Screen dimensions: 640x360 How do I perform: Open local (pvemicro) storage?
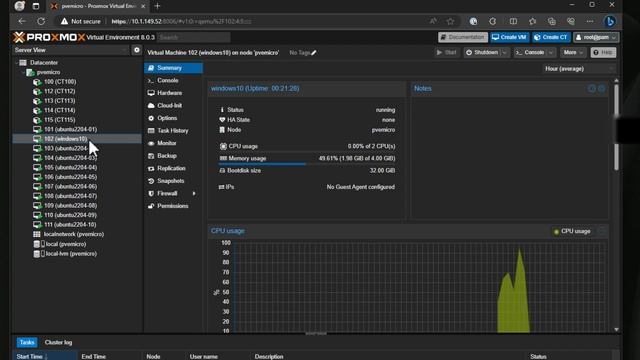point(65,244)
